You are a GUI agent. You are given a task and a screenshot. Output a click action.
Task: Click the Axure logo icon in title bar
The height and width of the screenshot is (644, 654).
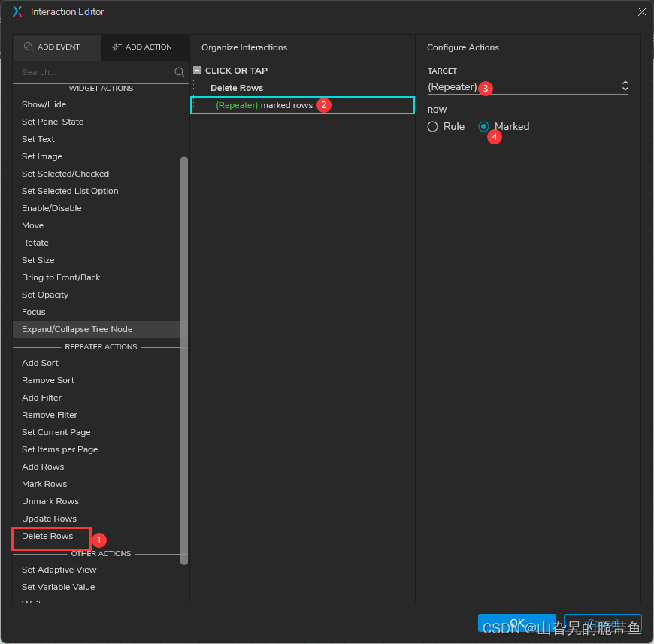[17, 11]
